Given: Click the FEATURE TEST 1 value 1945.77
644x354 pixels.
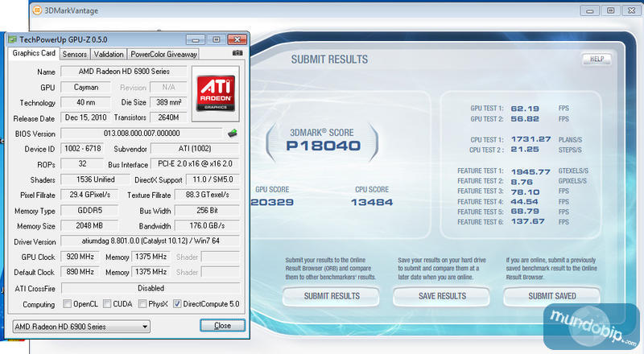Looking at the screenshot, I should coord(530,171).
